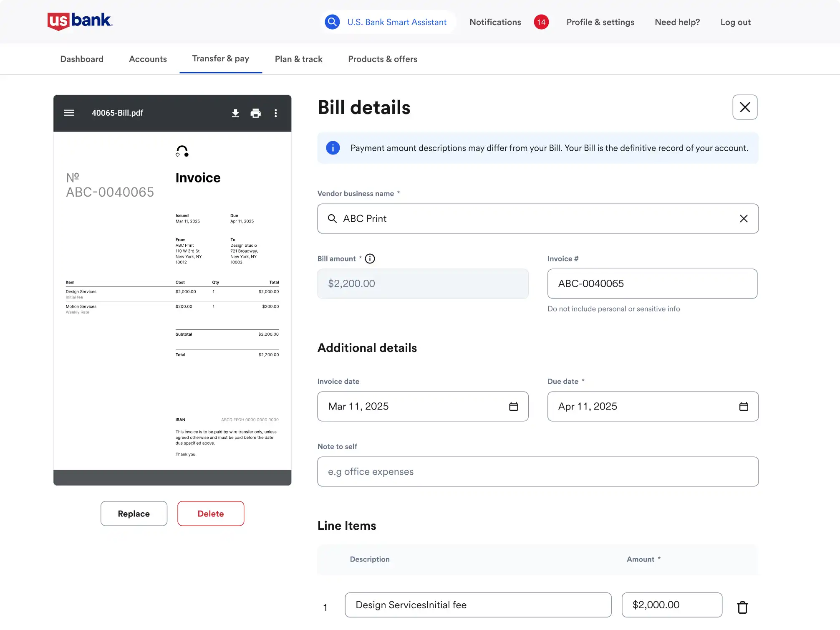Open the Smart Assistant search icon
Screen dimensions: 840x630
point(332,22)
